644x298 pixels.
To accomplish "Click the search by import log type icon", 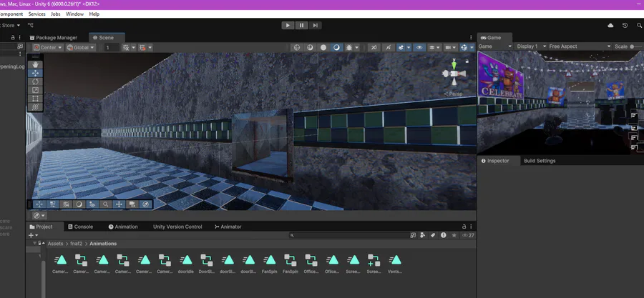I will pos(444,235).
